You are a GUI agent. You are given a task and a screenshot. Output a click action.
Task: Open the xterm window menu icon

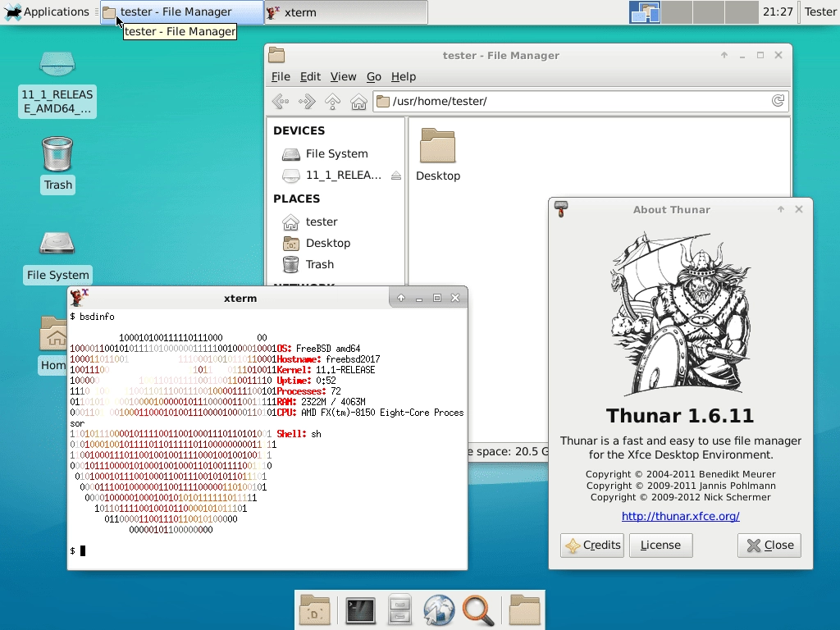pos(80,297)
